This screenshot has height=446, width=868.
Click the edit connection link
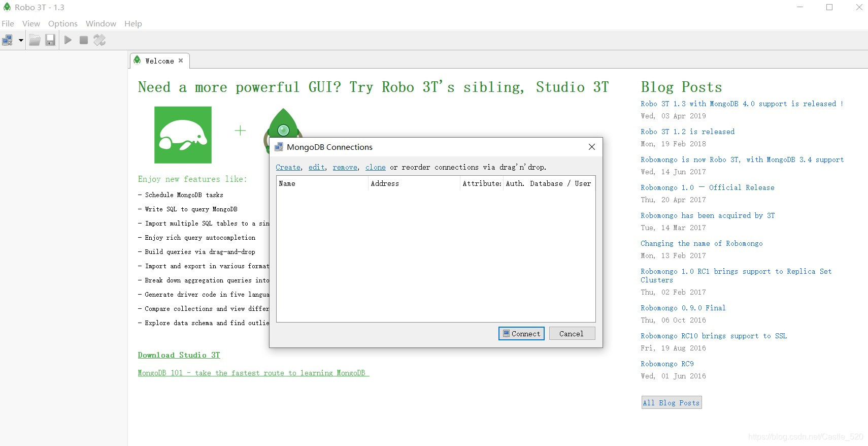[x=316, y=167]
